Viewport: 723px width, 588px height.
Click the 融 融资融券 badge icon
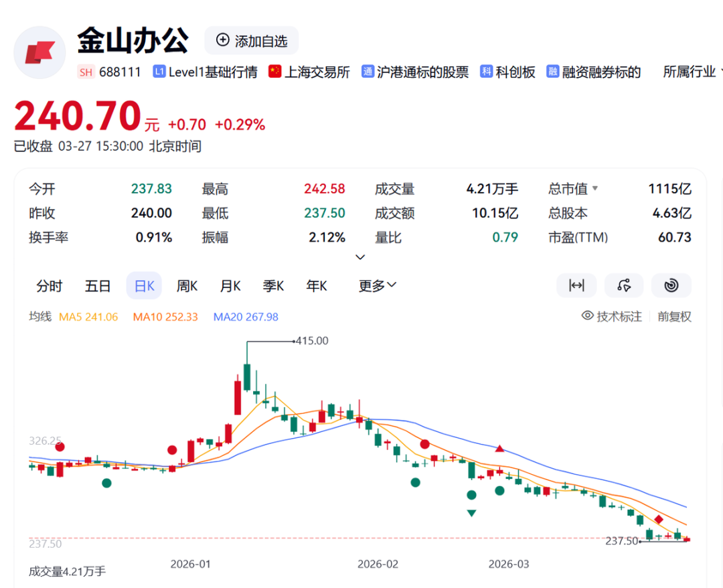pos(552,72)
